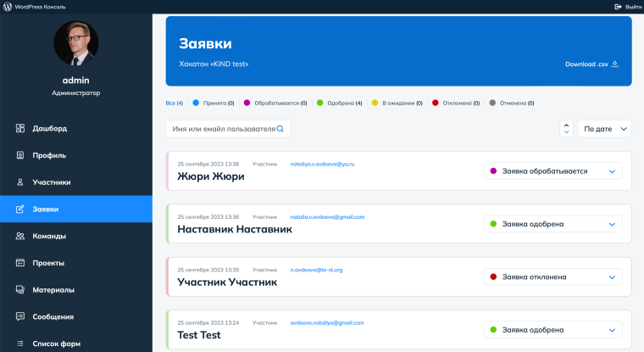This screenshot has width=644, height=352.
Task: Click the user name or email search field
Action: point(222,129)
